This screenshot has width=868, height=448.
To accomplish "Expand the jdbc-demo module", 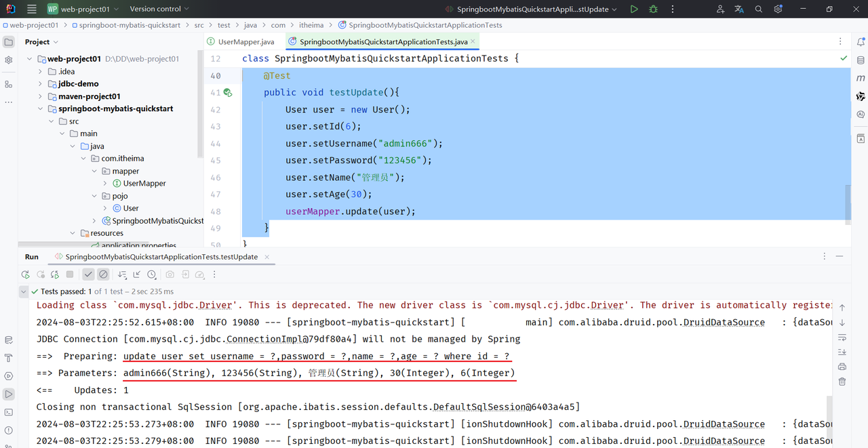I will coord(41,84).
